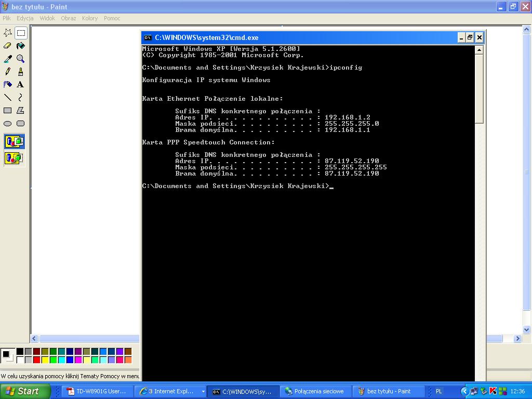Choose the Eraser tool
The image size is (532, 399).
(7, 46)
